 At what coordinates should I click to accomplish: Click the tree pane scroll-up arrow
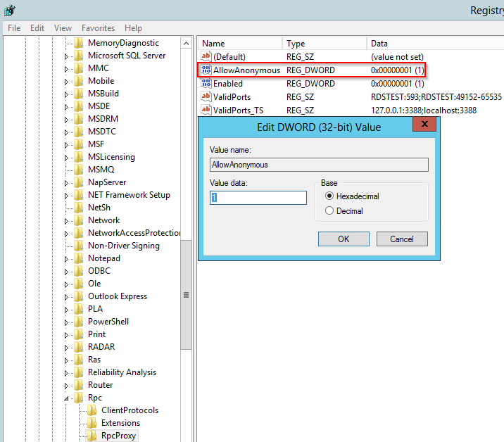(186, 43)
